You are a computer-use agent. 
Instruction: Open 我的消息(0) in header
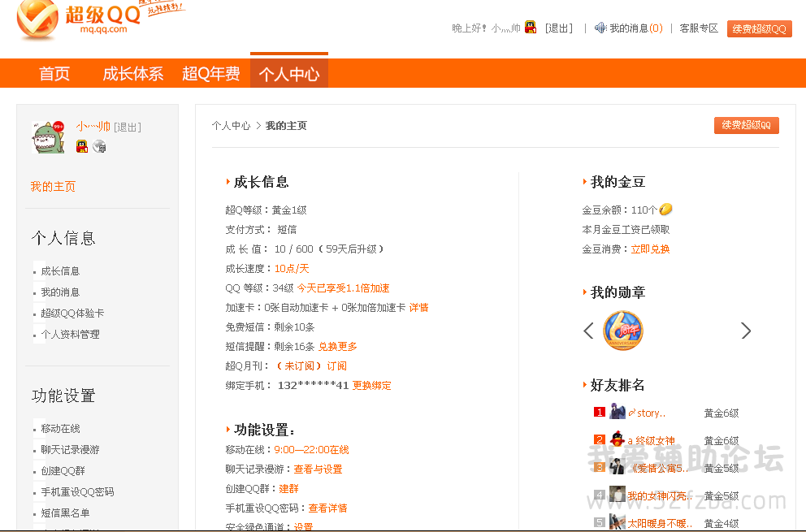[x=636, y=28]
